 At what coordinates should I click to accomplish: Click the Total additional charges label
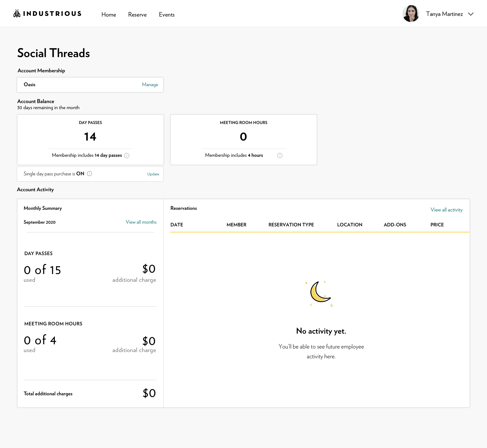click(x=48, y=394)
